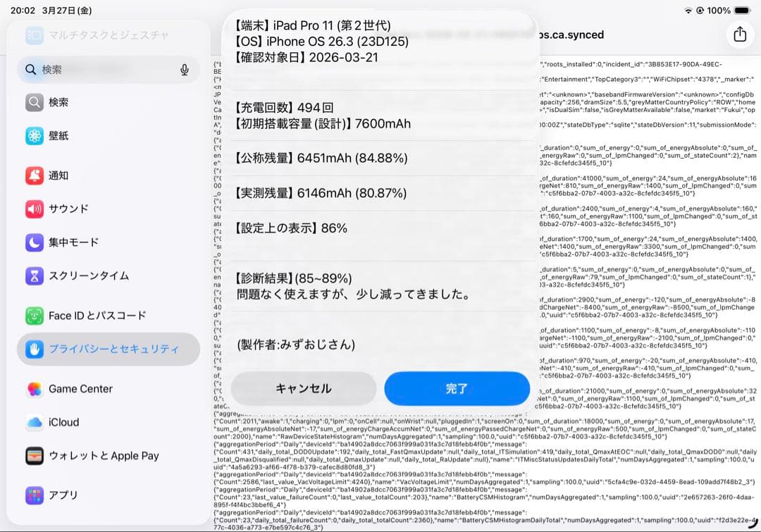Image resolution: width=761 pixels, height=532 pixels.
Task: Tap the 20:02 clock in status bar
Action: [x=23, y=10]
